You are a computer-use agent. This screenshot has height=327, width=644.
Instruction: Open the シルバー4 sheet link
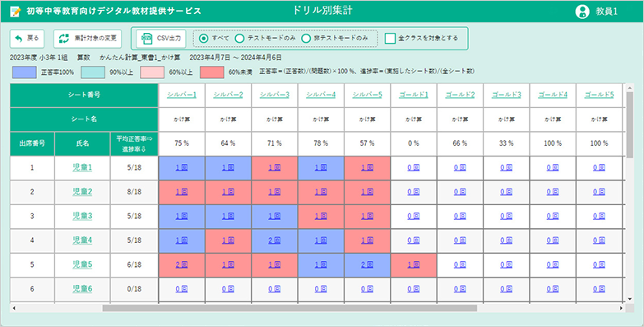[x=321, y=95]
